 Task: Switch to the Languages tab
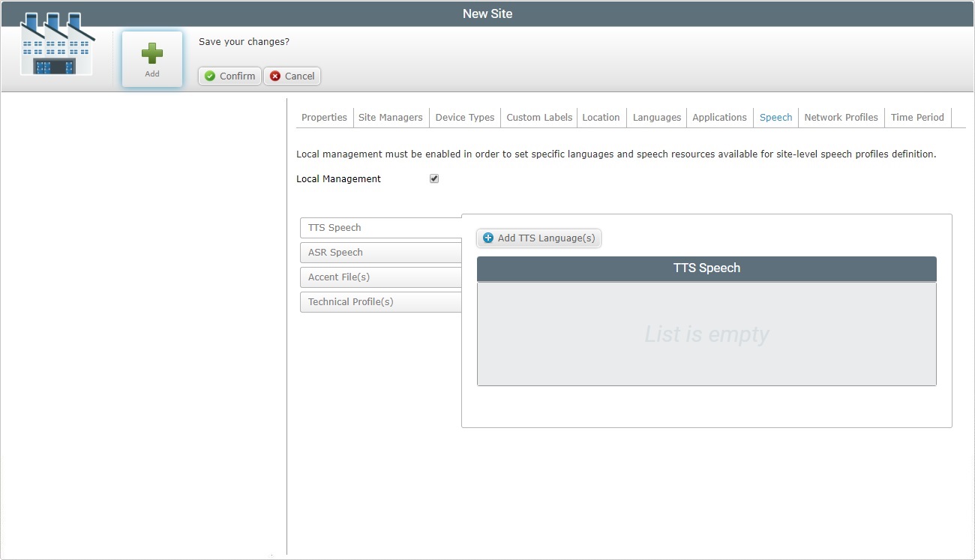click(656, 117)
